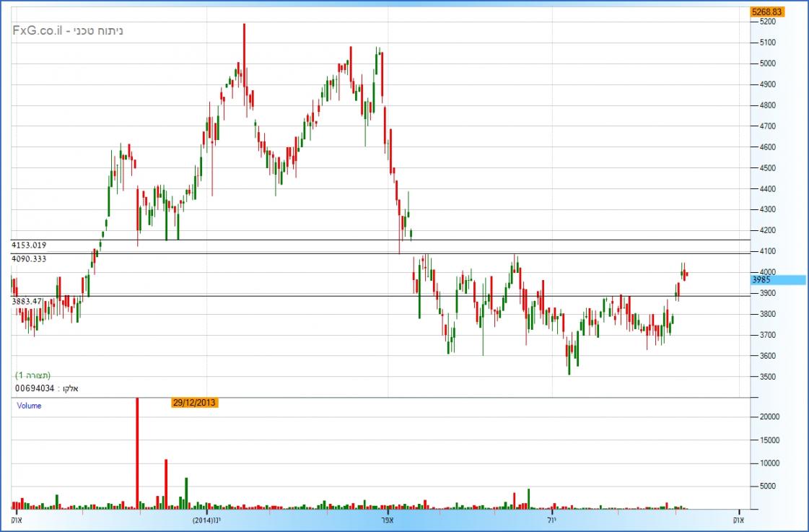Select the stock code 00694034 label
The width and height of the screenshot is (809, 532).
point(35,388)
